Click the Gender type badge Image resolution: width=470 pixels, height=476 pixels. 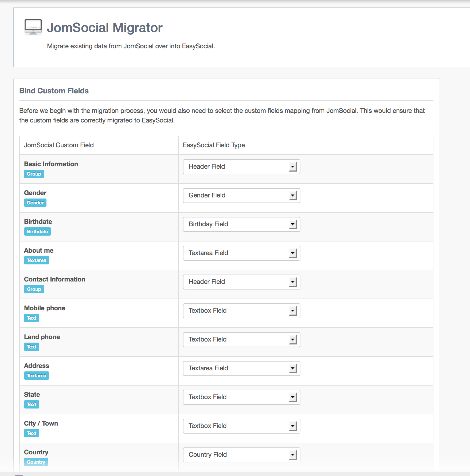[35, 203]
